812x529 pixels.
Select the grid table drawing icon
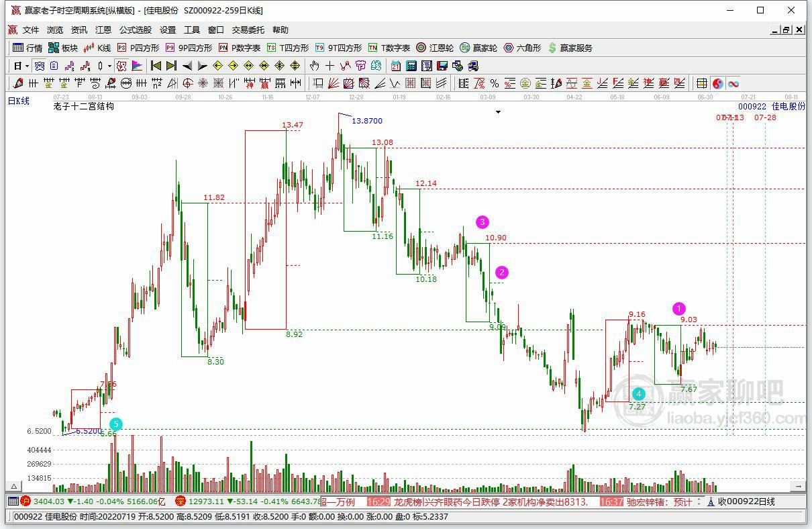701,83
